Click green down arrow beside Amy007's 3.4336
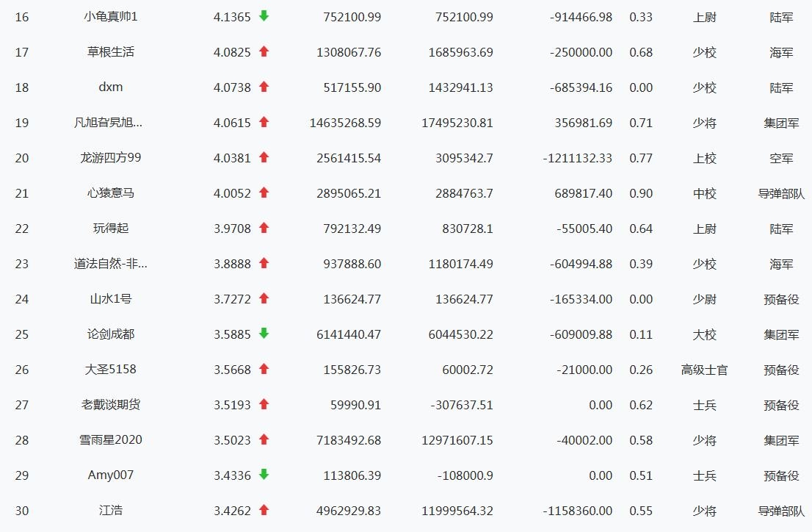Screen dimensions: 812x532 264,475
